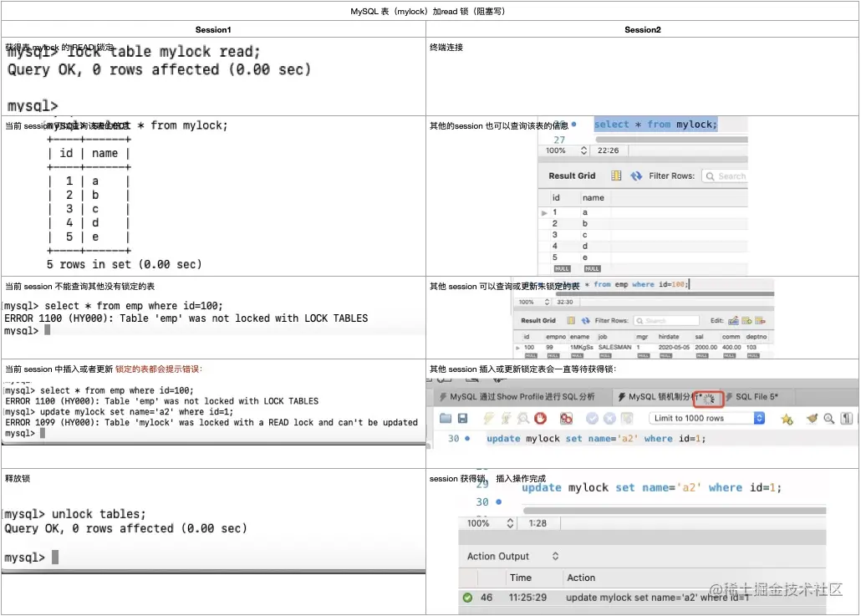861x616 pixels.
Task: Roll back the transaction with the X icon
Action: (x=609, y=419)
